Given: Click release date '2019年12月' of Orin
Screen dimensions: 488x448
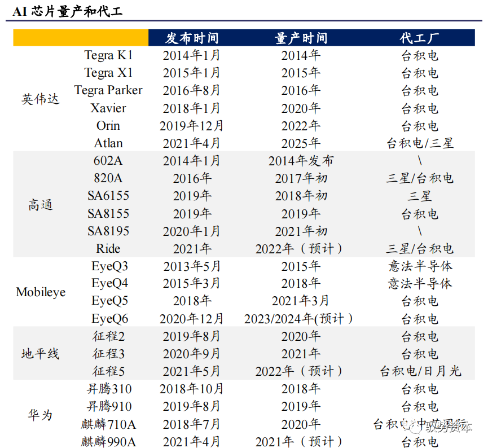Looking at the screenshot, I should (x=192, y=126).
